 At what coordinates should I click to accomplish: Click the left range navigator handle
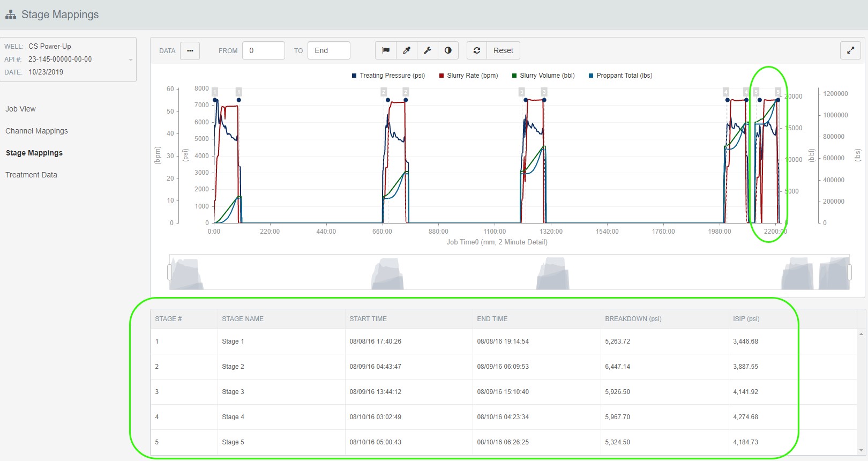169,272
